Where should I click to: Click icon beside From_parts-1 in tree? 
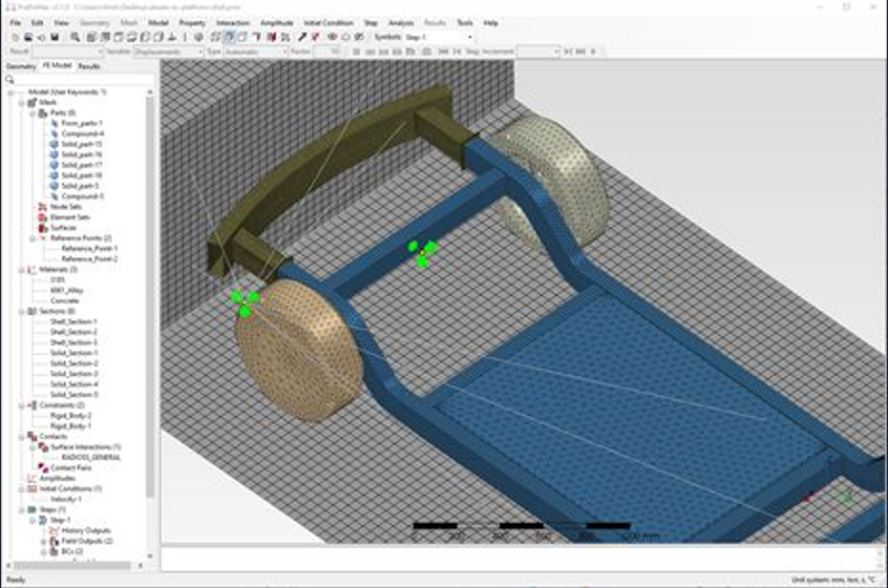coord(53,123)
